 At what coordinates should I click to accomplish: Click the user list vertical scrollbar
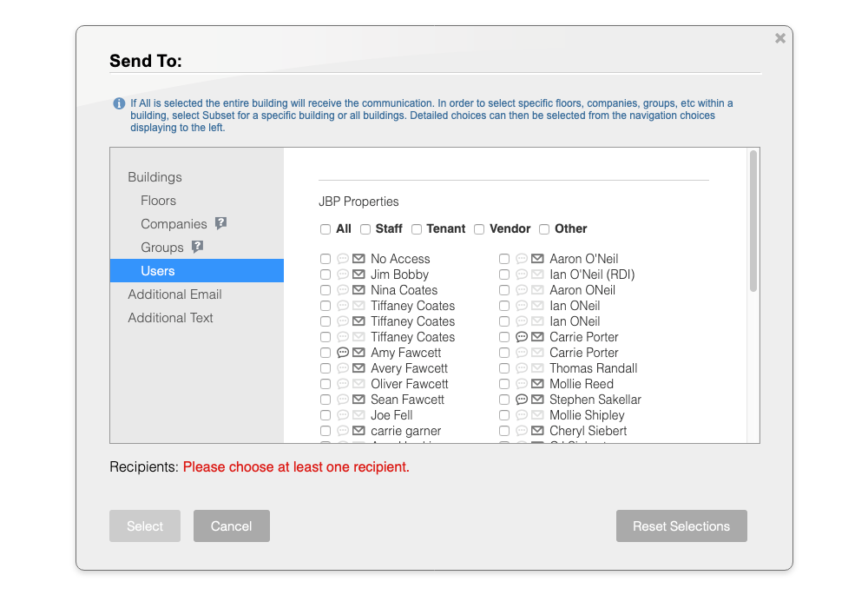click(x=753, y=221)
